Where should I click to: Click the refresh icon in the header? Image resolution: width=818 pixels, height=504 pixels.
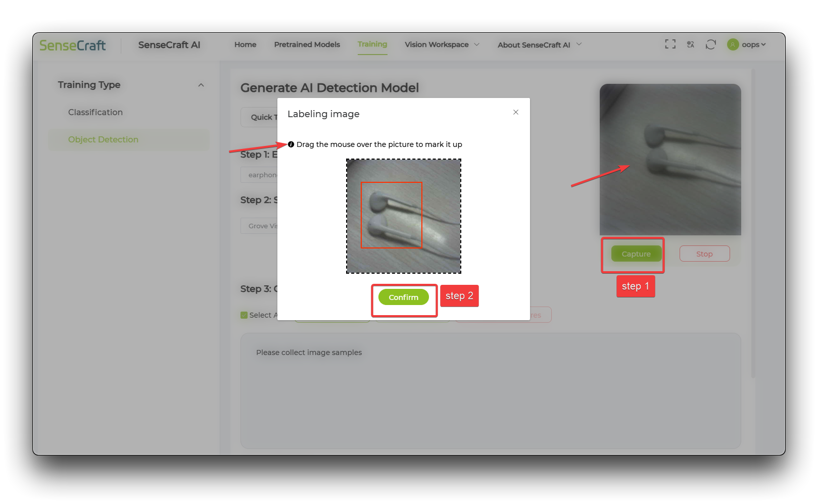click(x=711, y=44)
